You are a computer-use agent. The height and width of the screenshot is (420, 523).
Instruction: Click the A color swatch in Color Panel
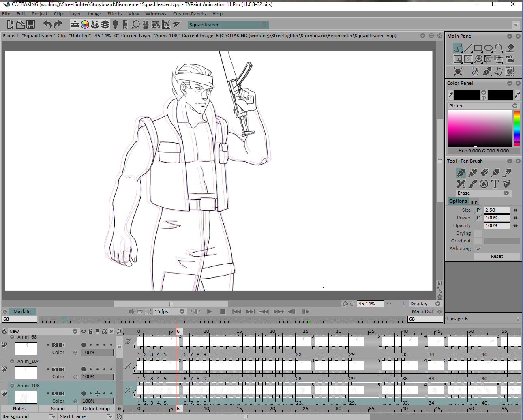(467, 95)
